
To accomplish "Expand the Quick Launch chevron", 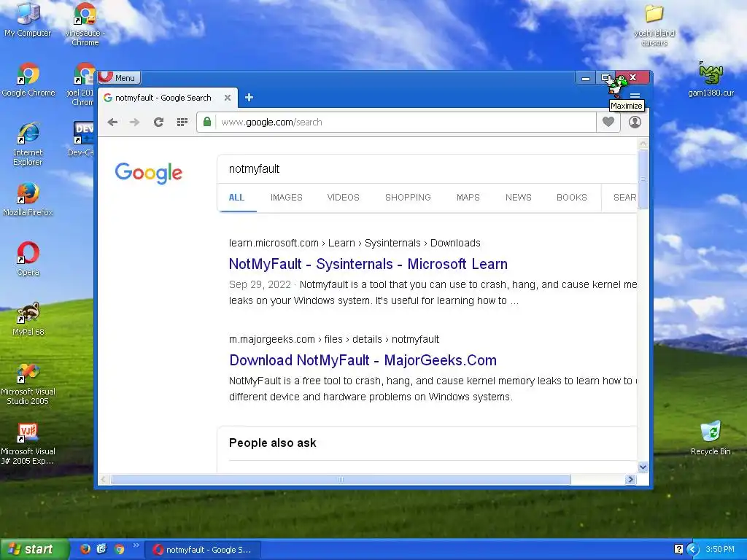I will [x=136, y=545].
